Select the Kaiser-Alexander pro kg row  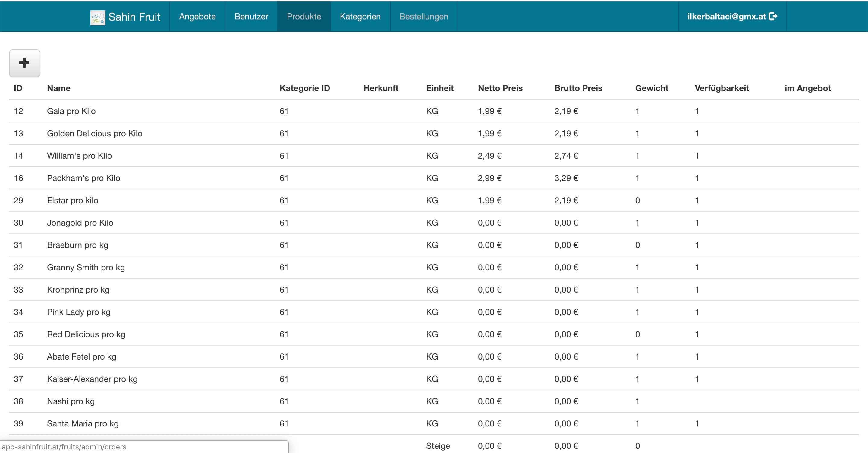(92, 379)
